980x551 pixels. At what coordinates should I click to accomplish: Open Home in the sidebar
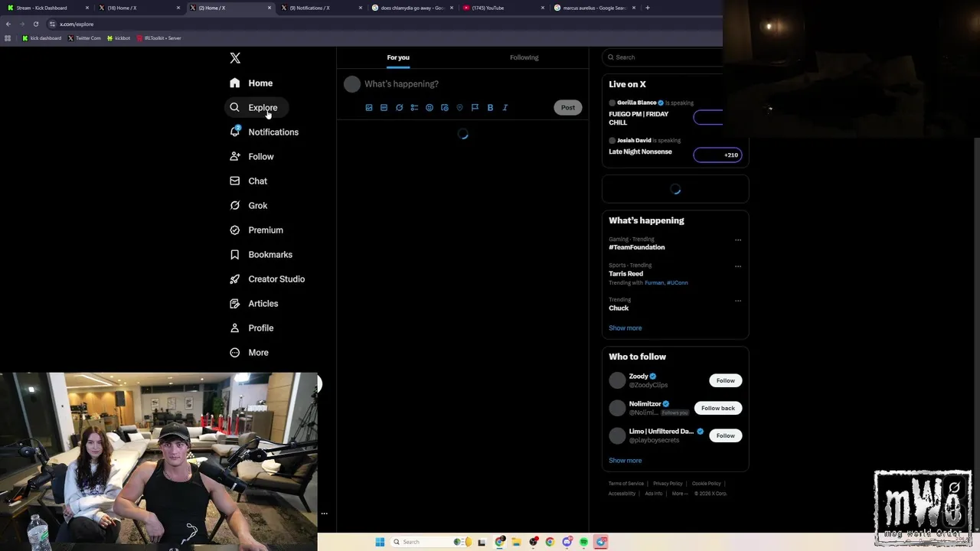coord(252,83)
